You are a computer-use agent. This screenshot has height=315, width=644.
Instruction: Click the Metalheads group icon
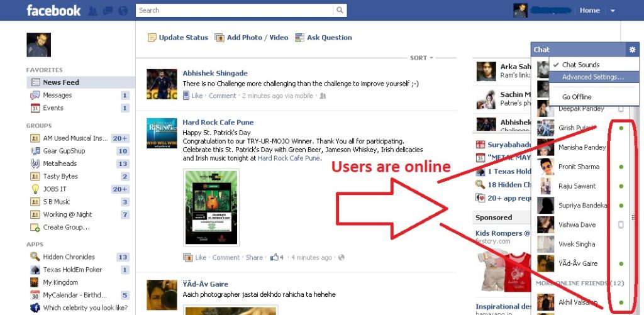coord(35,163)
